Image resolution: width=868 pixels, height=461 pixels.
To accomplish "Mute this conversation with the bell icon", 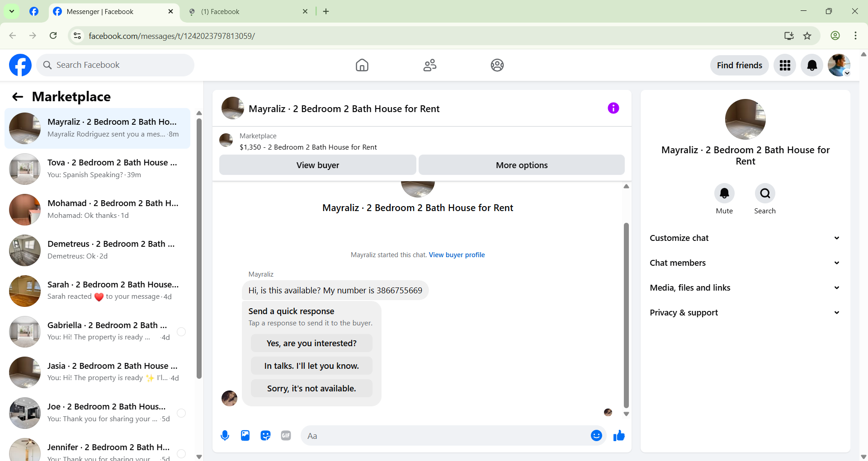I will 724,193.
